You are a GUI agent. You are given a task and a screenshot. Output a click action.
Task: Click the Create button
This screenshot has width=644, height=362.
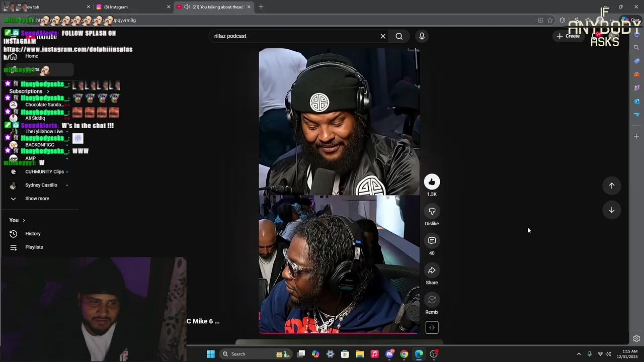tap(568, 36)
